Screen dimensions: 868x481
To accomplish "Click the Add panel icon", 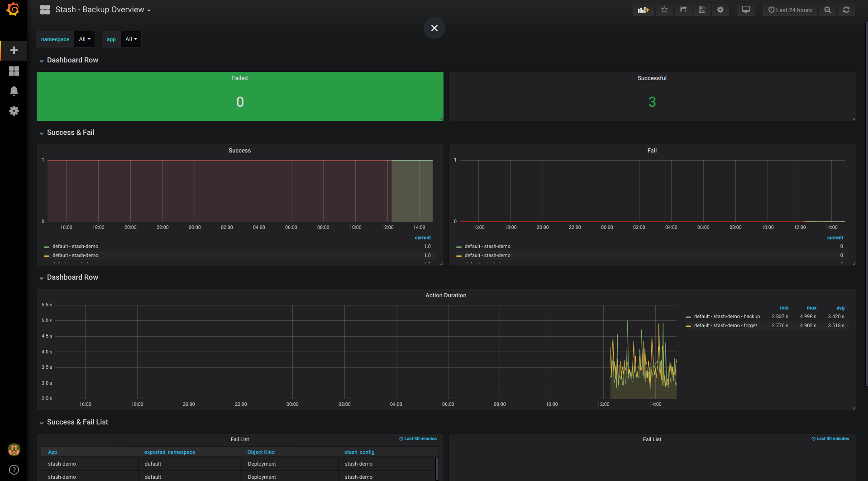I will tap(644, 10).
